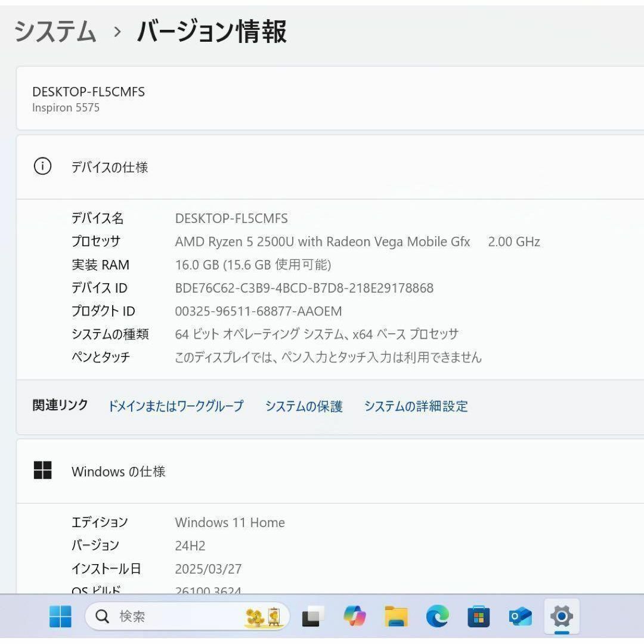Select システムの種類 64 ビット value

pos(317,334)
